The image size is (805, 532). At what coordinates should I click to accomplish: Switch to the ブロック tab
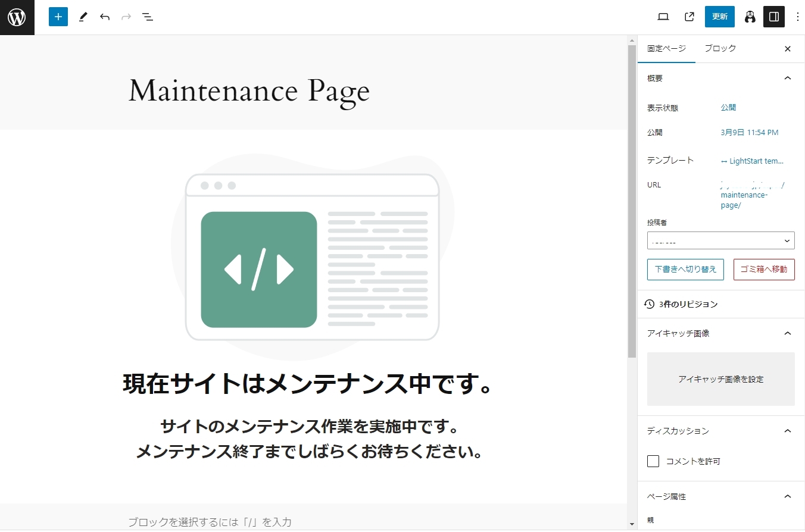pos(720,48)
